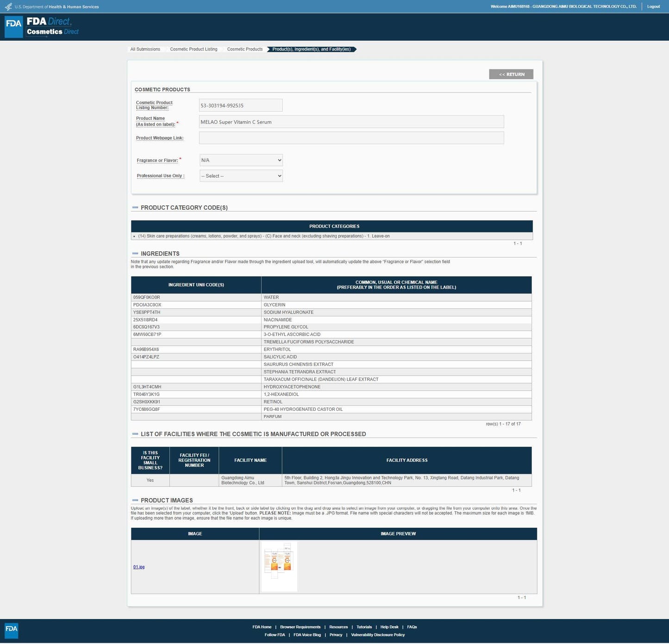Click the Product Name input field
Screen dimensions: 669x644
tap(351, 122)
